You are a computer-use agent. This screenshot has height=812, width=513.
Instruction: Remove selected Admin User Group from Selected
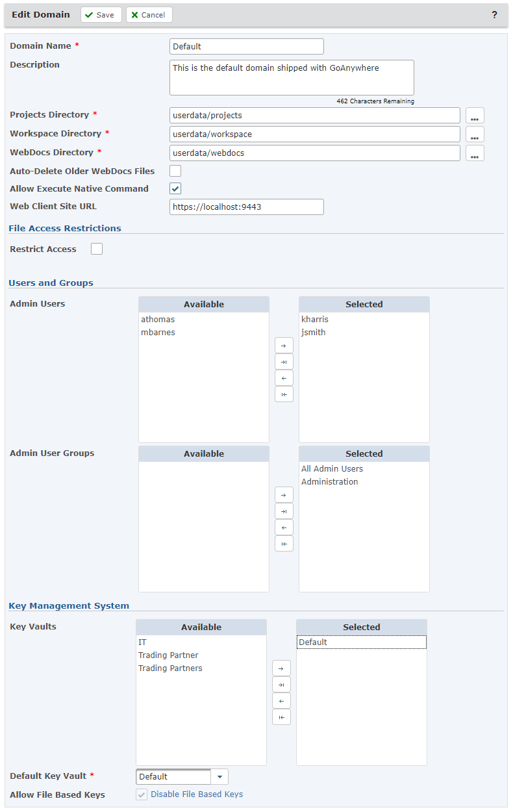tap(284, 527)
